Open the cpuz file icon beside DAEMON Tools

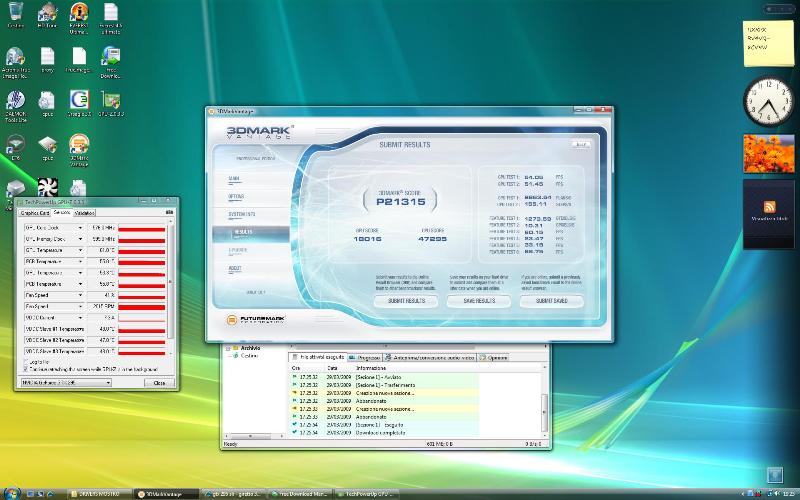pos(47,104)
